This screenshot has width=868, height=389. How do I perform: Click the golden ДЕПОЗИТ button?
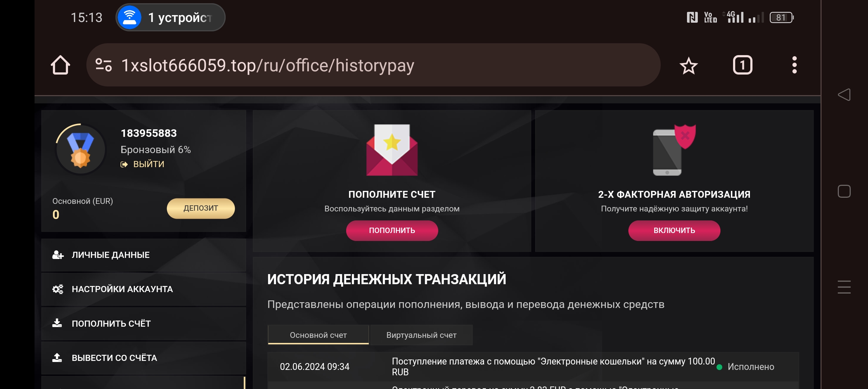point(201,208)
